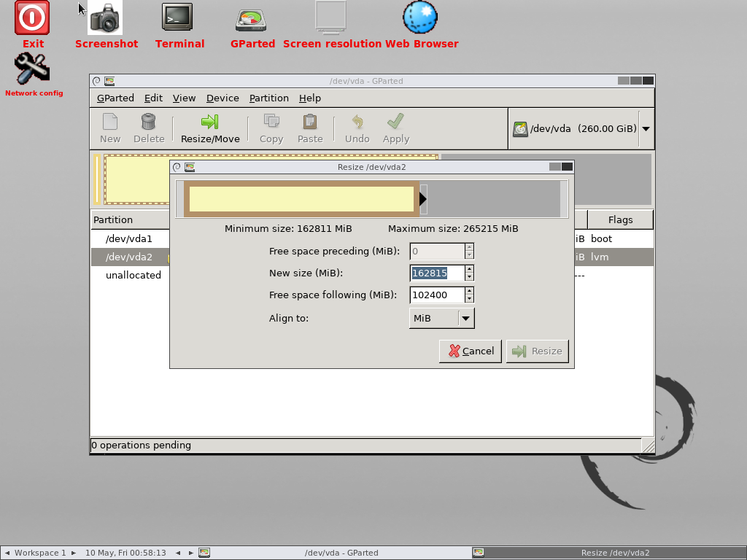
Task: Grab the right resize handle arrow
Action: pyautogui.click(x=423, y=199)
